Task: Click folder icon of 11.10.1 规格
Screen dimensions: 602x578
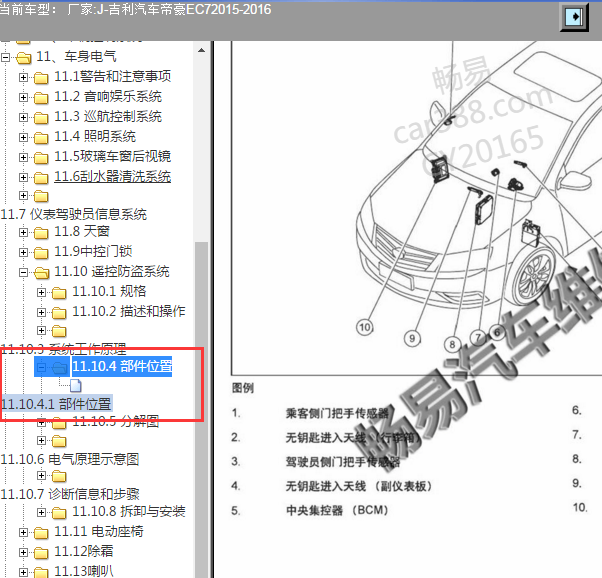Action: coord(59,293)
